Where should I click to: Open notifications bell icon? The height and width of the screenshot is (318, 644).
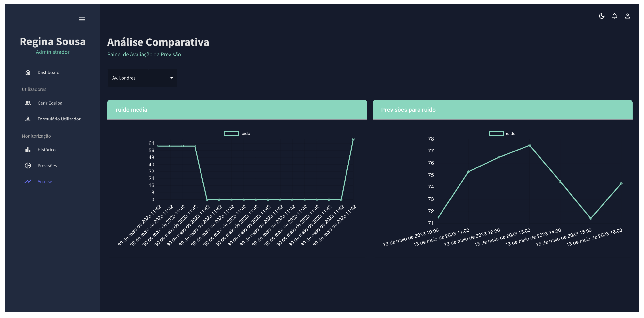pyautogui.click(x=614, y=16)
